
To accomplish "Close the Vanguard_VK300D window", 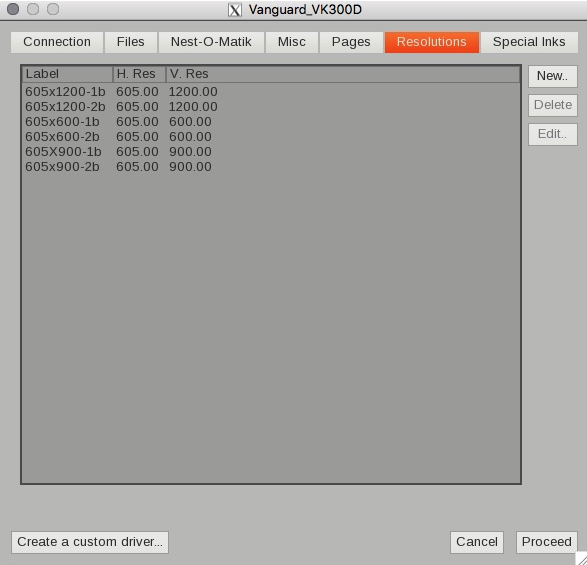I will coord(13,9).
